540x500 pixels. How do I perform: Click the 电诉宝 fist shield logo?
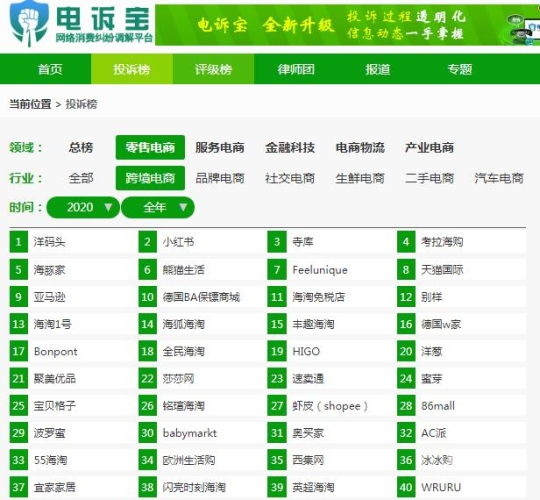coord(29,23)
